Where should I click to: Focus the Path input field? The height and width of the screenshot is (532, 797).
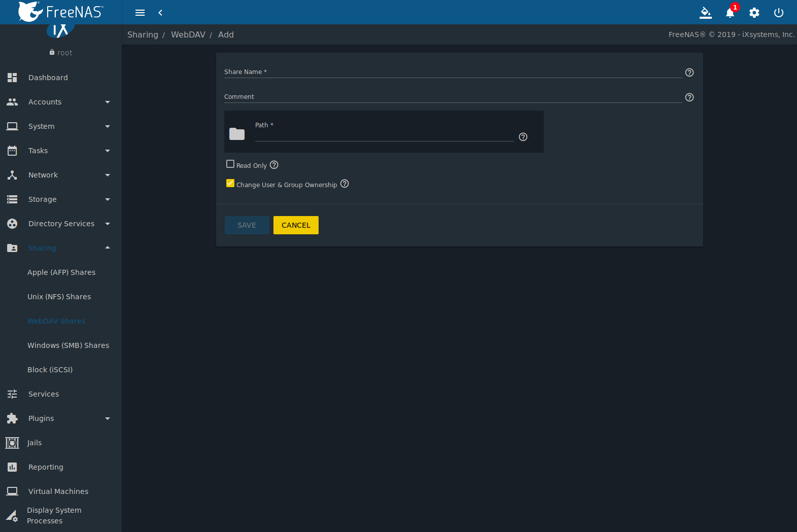coord(384,135)
